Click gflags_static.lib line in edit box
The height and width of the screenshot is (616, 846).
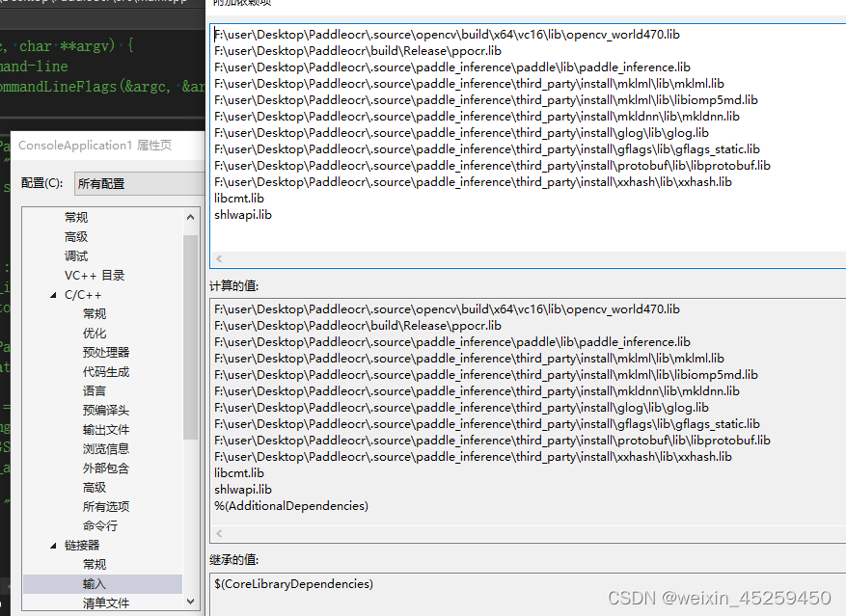point(486,149)
